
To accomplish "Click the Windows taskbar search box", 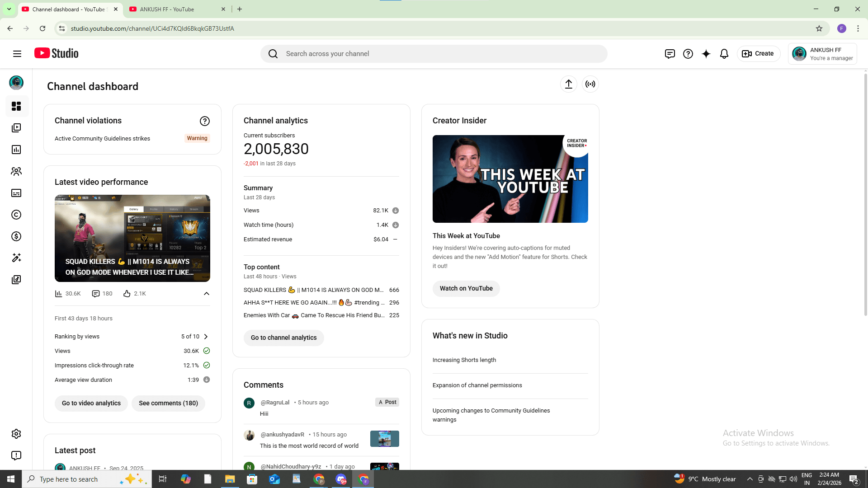I will coord(87,479).
